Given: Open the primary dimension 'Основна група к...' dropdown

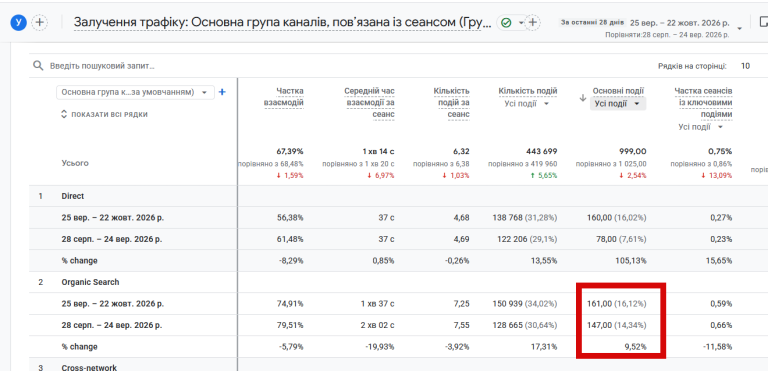Looking at the screenshot, I should [135, 92].
